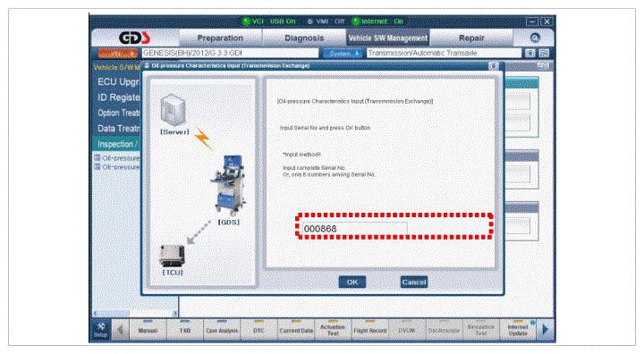Image resolution: width=644 pixels, height=354 pixels.
Task: Open Flight Record from the bottom toolbar
Action: click(x=369, y=330)
